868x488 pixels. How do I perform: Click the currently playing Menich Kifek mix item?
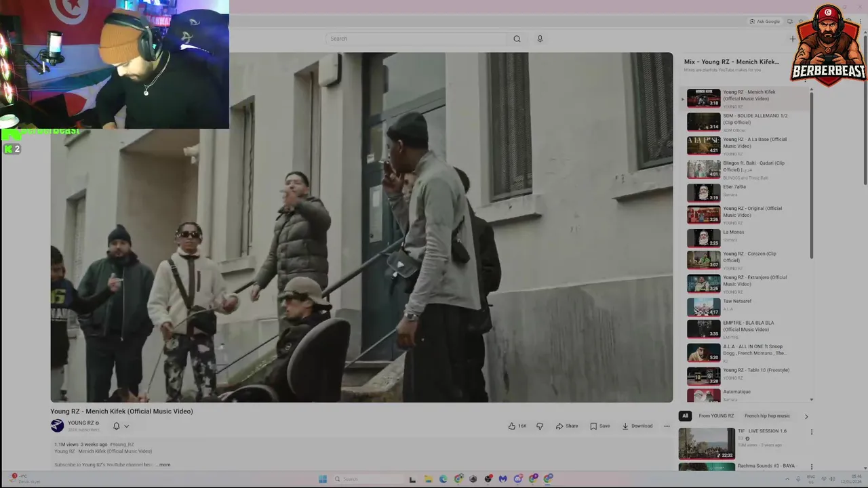[x=746, y=98]
